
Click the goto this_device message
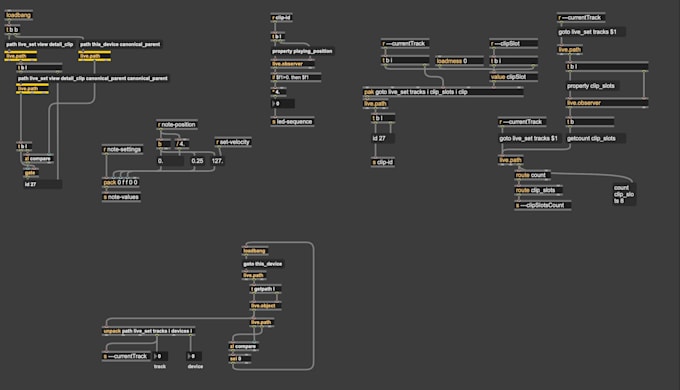tap(263, 264)
